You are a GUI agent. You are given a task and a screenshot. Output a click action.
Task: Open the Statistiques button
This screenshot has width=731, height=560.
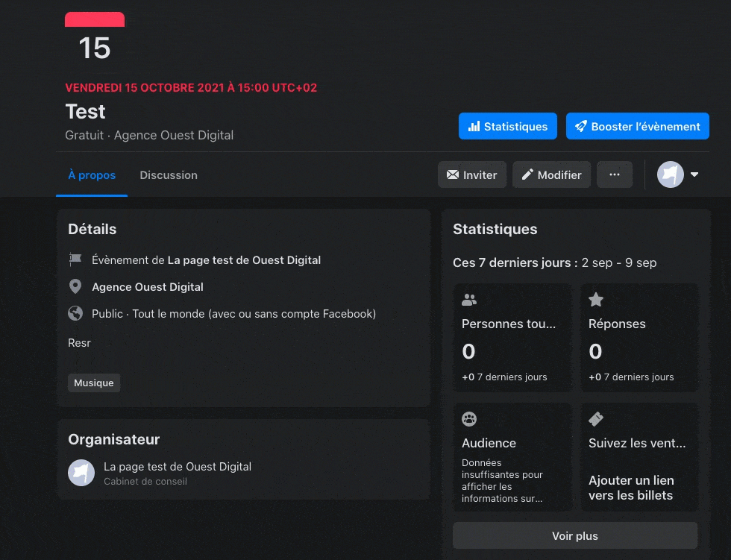tap(508, 126)
